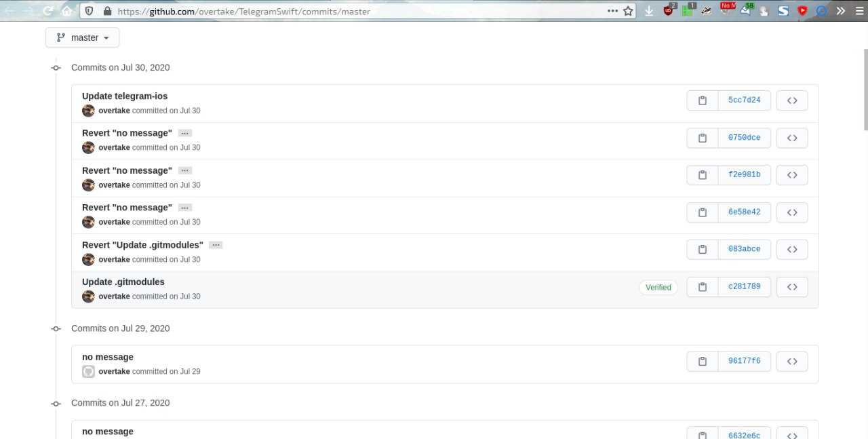
Task: Copy SHA for commit 96177f6
Action: click(x=703, y=361)
